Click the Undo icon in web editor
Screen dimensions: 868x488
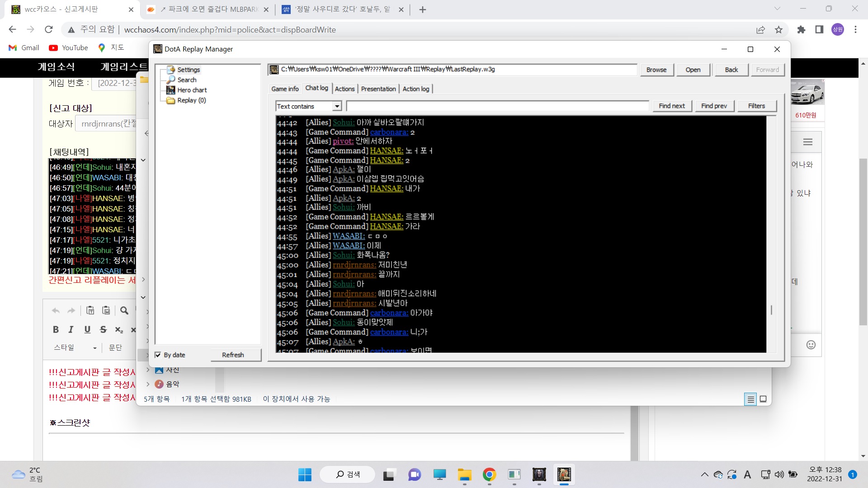click(x=56, y=310)
